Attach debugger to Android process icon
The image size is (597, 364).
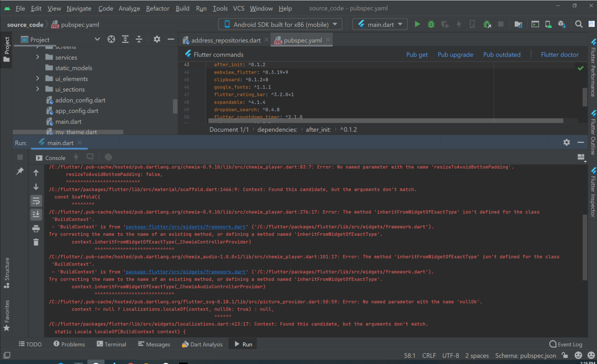[487, 24]
